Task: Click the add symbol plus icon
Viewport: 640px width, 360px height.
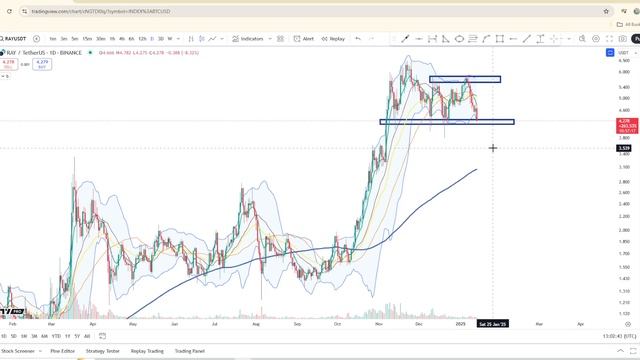Action: 36,39
